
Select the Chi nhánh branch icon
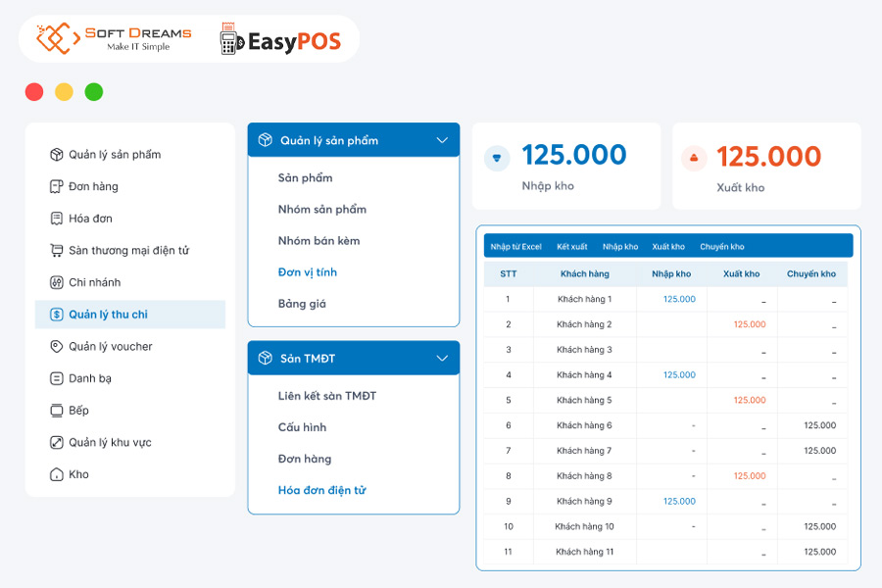coord(56,282)
